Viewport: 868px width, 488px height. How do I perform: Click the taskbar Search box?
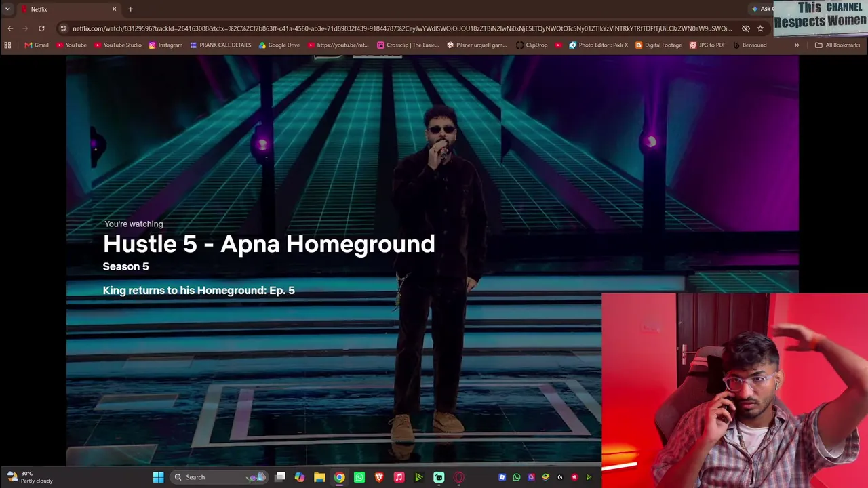point(218,477)
